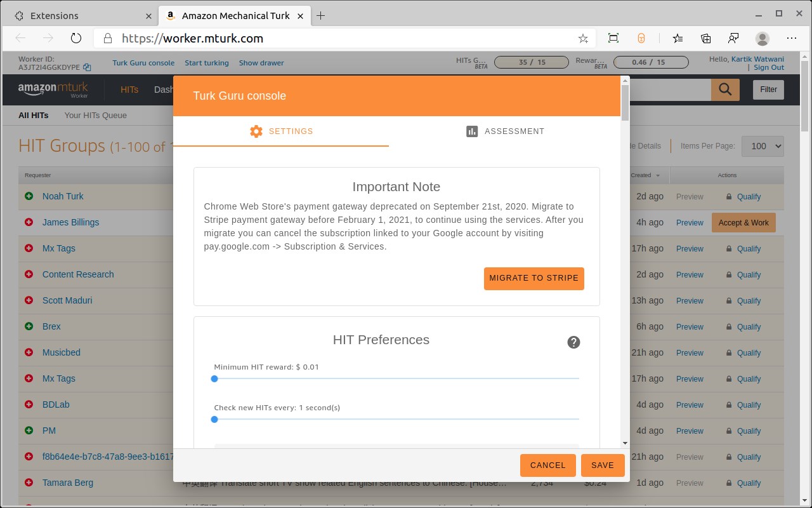This screenshot has height=508, width=812.
Task: Save Turk Guru console settings
Action: point(603,465)
